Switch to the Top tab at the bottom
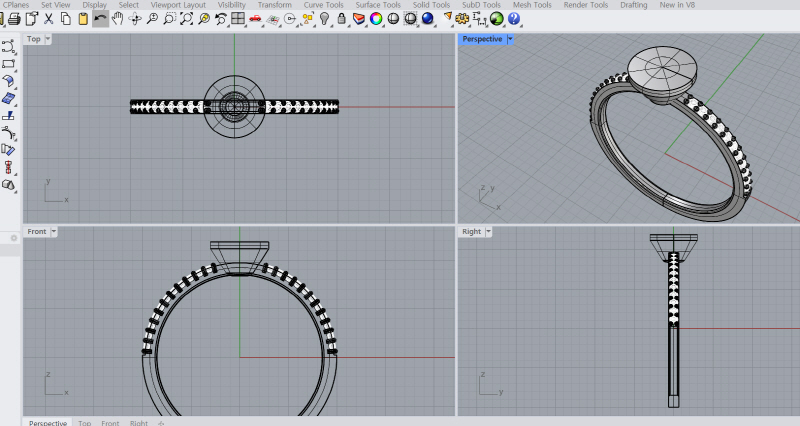 tap(85, 423)
